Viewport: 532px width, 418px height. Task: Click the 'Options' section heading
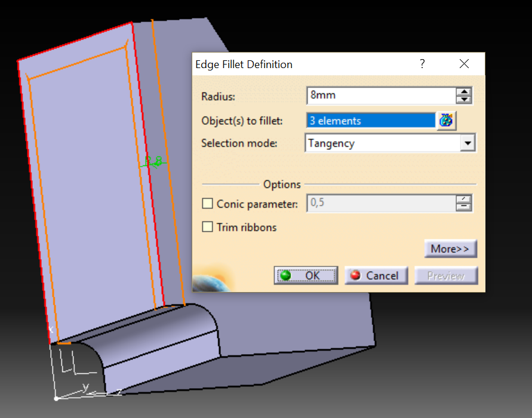coord(282,185)
